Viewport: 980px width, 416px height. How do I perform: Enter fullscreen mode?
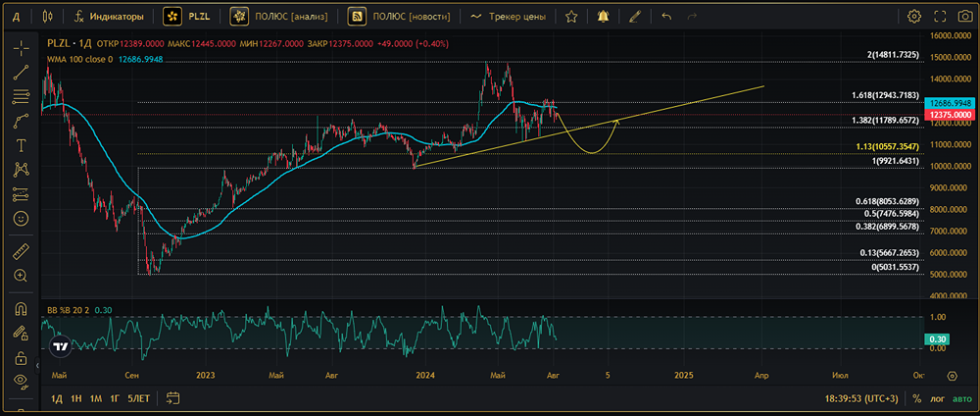pyautogui.click(x=940, y=17)
